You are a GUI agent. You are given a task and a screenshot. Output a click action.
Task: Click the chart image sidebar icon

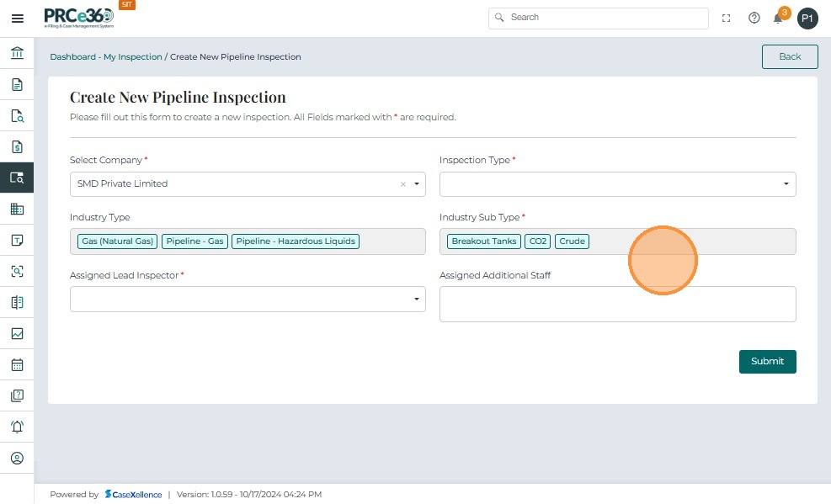tap(17, 333)
